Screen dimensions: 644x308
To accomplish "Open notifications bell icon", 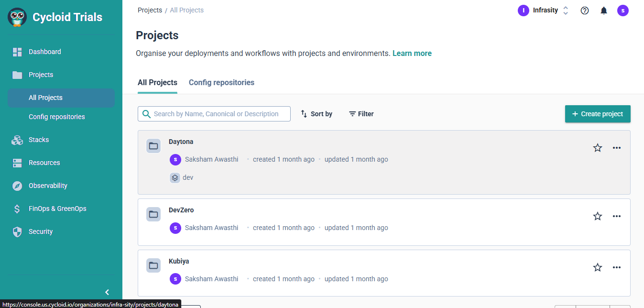I will coord(604,11).
